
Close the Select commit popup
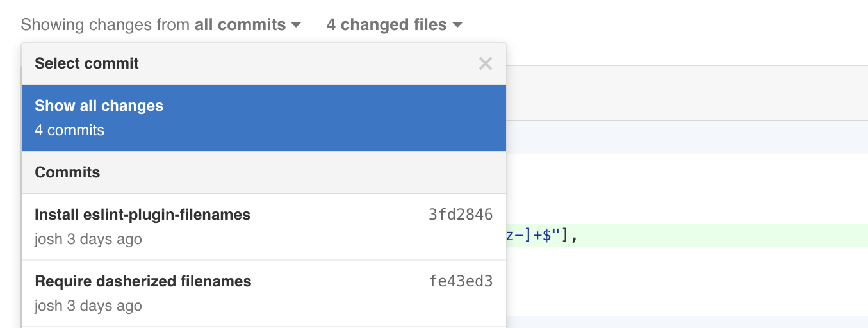pos(485,63)
